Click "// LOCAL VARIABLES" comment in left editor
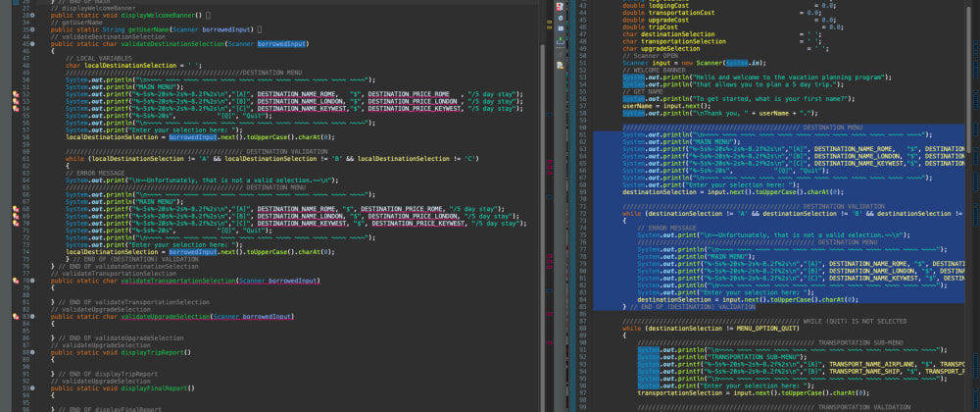 (x=98, y=58)
